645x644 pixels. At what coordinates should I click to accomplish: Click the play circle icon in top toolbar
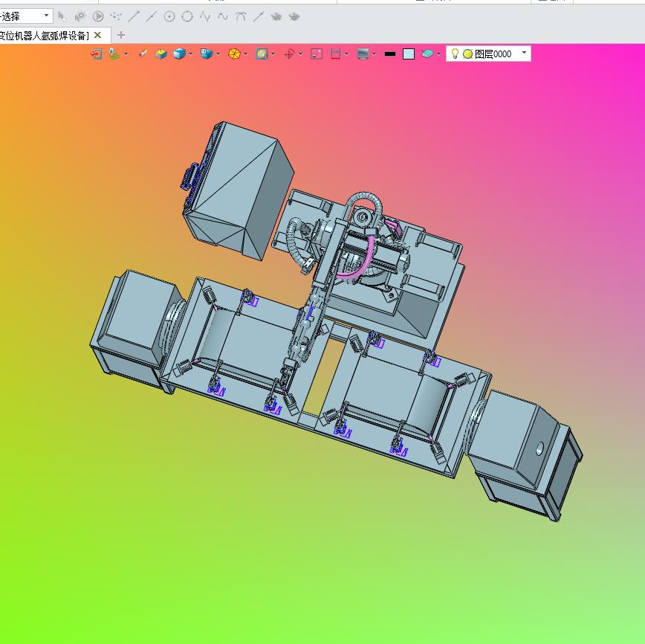(x=98, y=16)
